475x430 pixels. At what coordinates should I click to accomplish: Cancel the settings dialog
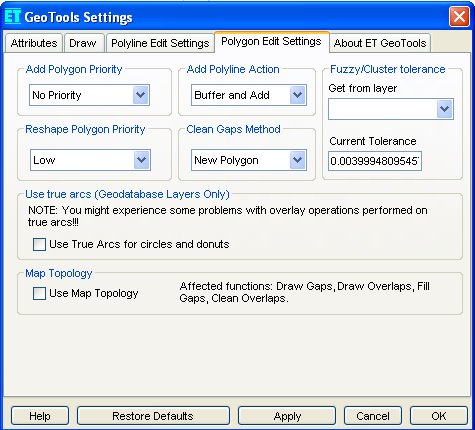373,416
